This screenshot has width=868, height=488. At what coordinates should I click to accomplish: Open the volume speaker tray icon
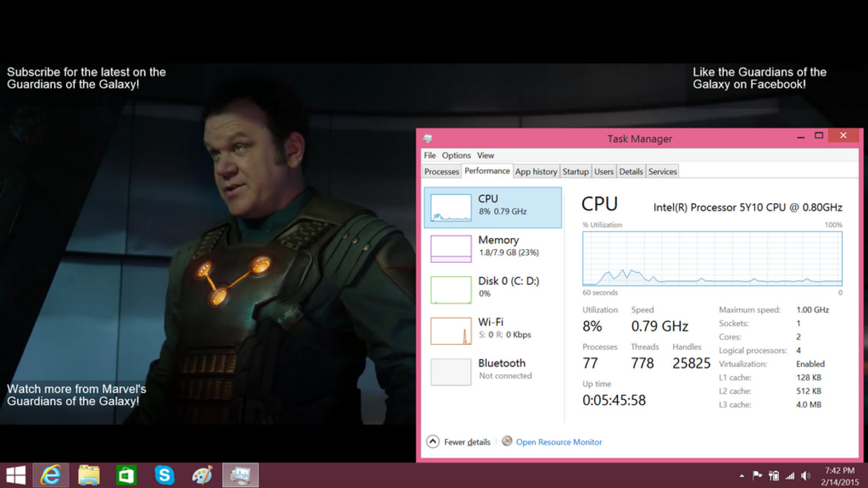[x=806, y=475]
